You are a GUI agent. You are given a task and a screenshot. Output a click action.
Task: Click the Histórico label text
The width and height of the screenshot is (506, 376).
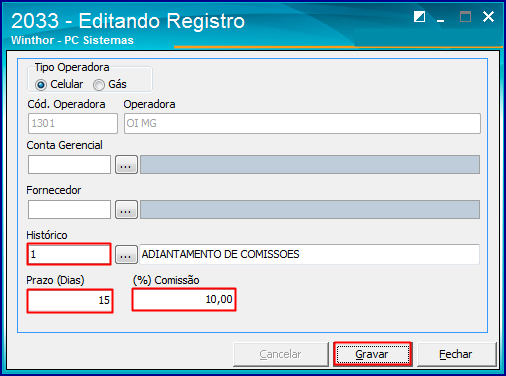coord(47,235)
